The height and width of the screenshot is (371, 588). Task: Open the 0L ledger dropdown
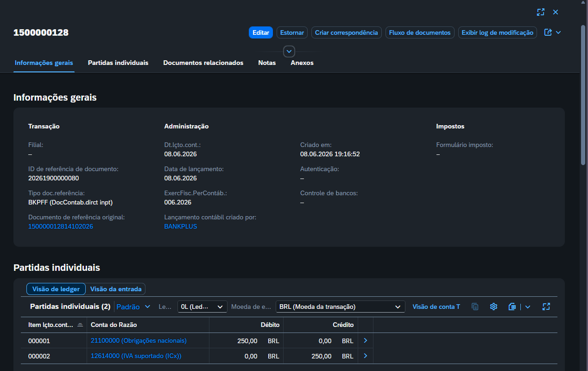(202, 307)
